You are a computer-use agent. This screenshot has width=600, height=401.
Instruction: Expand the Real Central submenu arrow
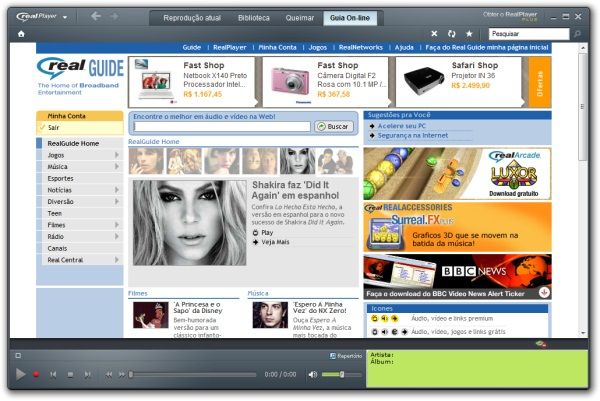coord(117,259)
